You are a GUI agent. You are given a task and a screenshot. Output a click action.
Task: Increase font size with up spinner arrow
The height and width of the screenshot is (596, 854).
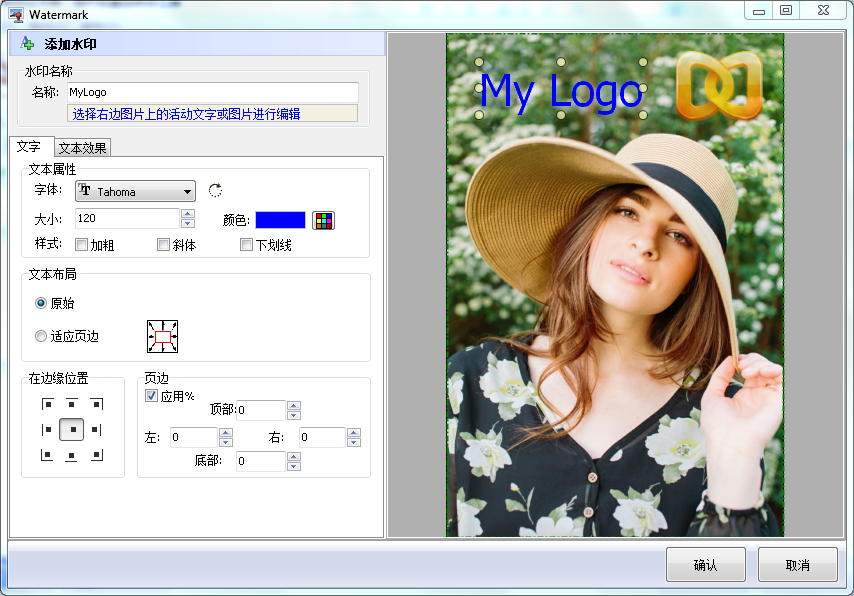tap(187, 214)
